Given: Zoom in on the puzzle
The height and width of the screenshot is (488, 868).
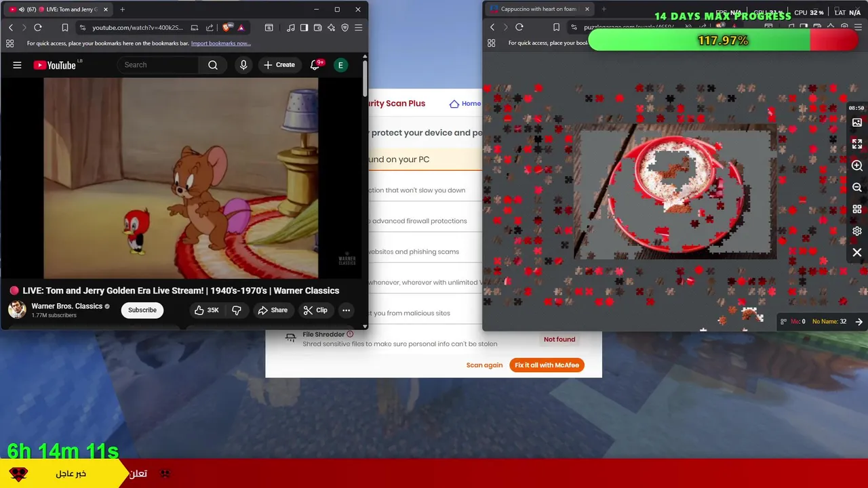Looking at the screenshot, I should pos(857,166).
